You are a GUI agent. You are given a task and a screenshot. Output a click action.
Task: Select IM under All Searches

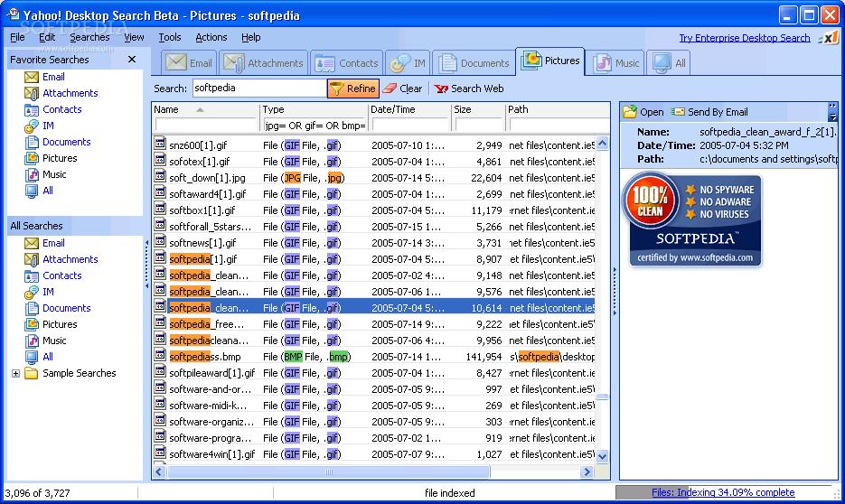point(48,292)
